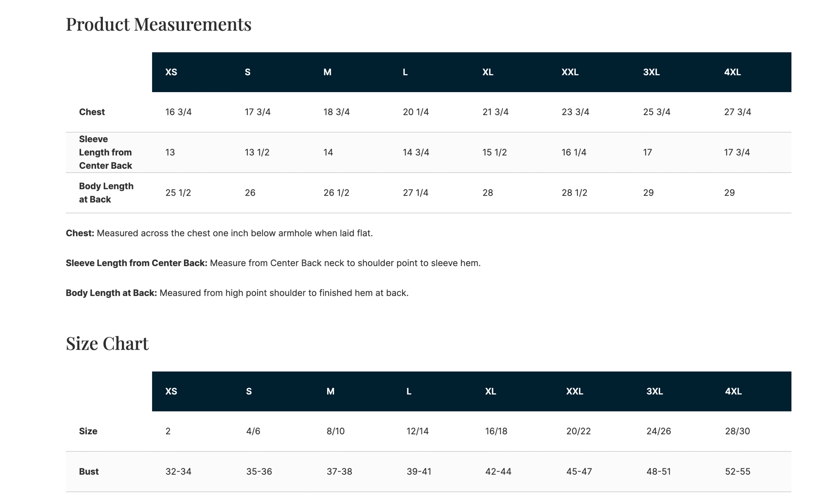Select the 4XL column header in Size Chart table
This screenshot has height=504, width=813.
(x=733, y=391)
